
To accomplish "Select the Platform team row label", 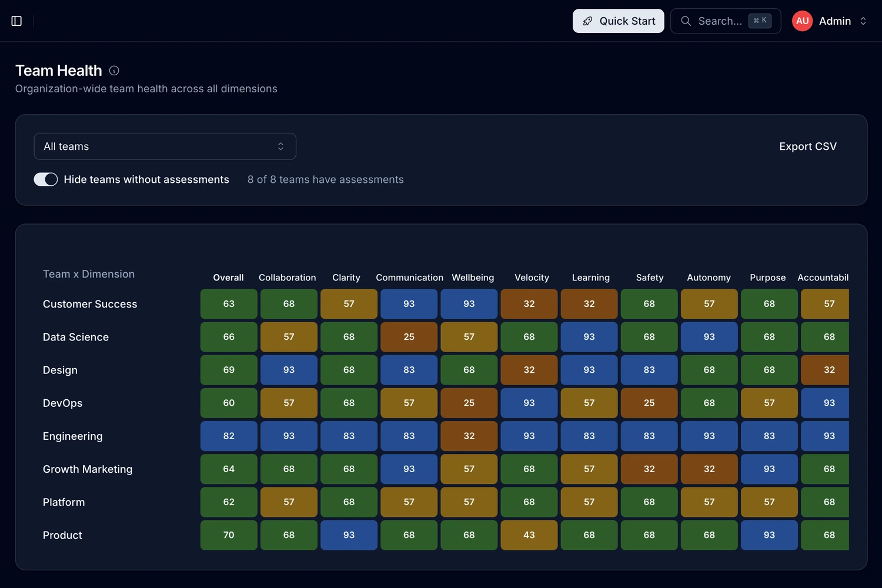I will click(64, 502).
